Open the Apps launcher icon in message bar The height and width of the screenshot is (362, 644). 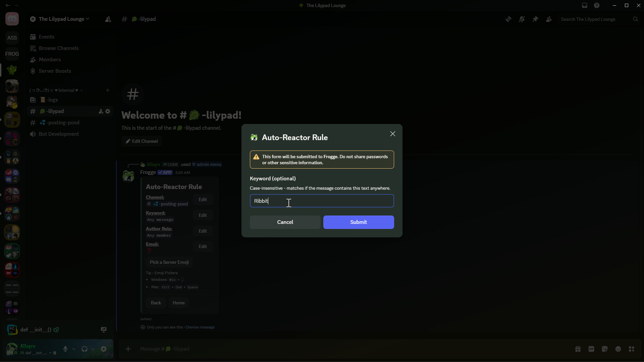coord(632,349)
